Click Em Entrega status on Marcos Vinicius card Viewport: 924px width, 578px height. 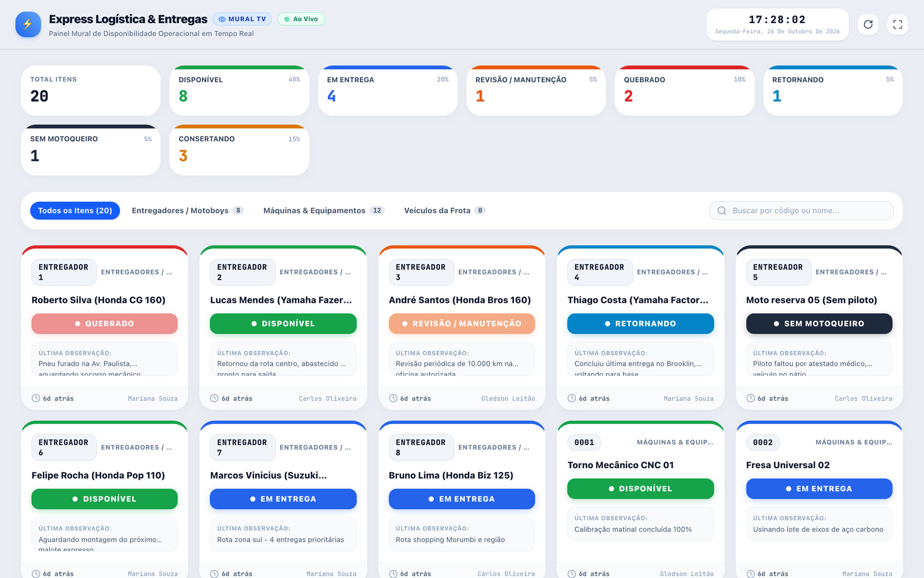click(x=283, y=499)
